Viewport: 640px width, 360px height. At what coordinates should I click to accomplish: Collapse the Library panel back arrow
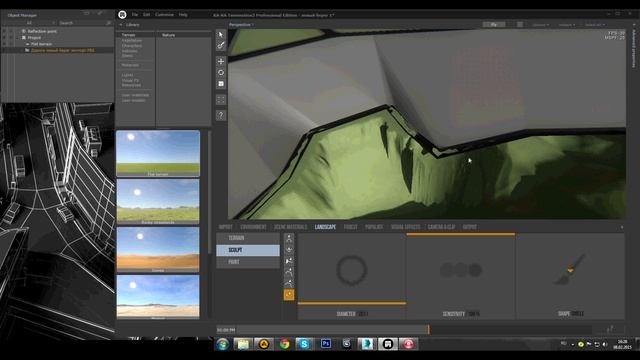(x=121, y=25)
